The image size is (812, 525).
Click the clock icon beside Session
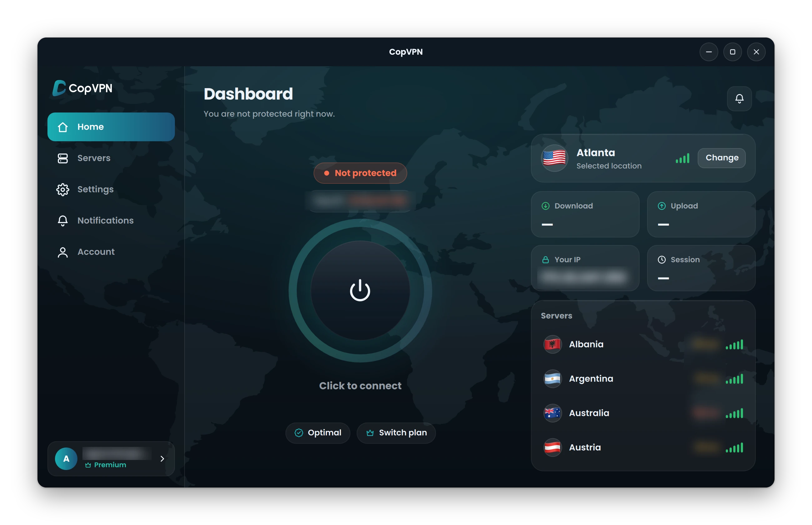click(661, 260)
